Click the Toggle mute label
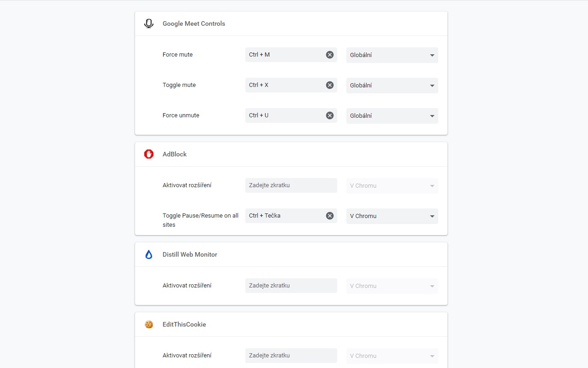 (x=179, y=85)
